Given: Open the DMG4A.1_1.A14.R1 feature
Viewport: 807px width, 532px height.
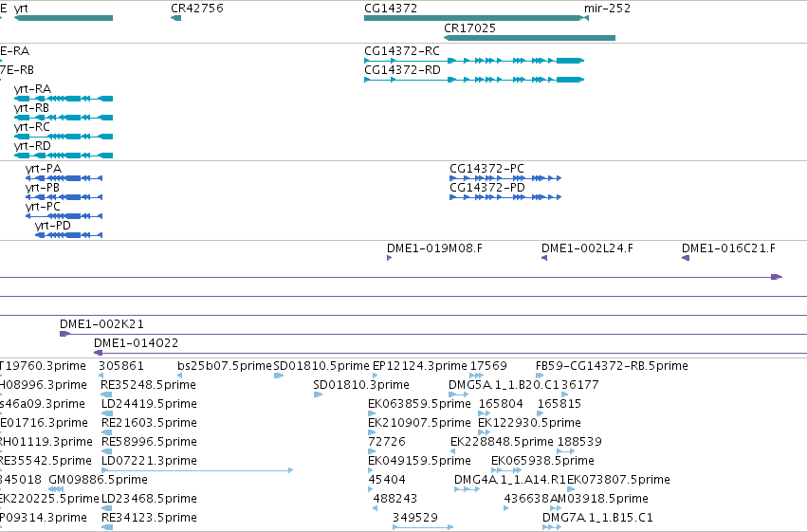Looking at the screenshot, I should (467, 490).
